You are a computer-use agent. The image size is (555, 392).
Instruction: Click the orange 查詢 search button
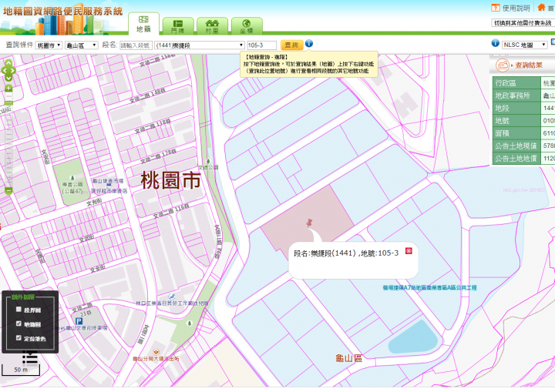291,45
